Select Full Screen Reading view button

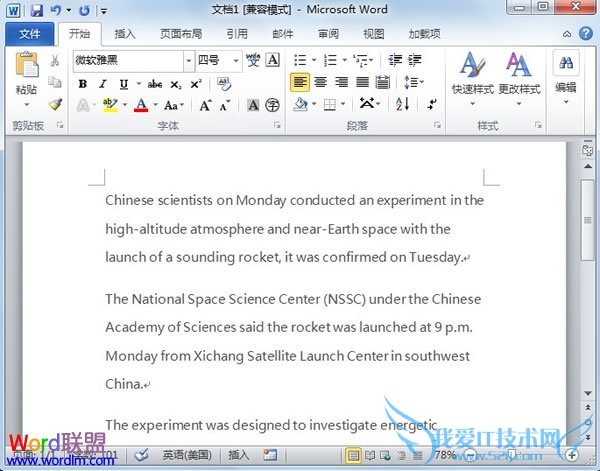click(x=369, y=455)
